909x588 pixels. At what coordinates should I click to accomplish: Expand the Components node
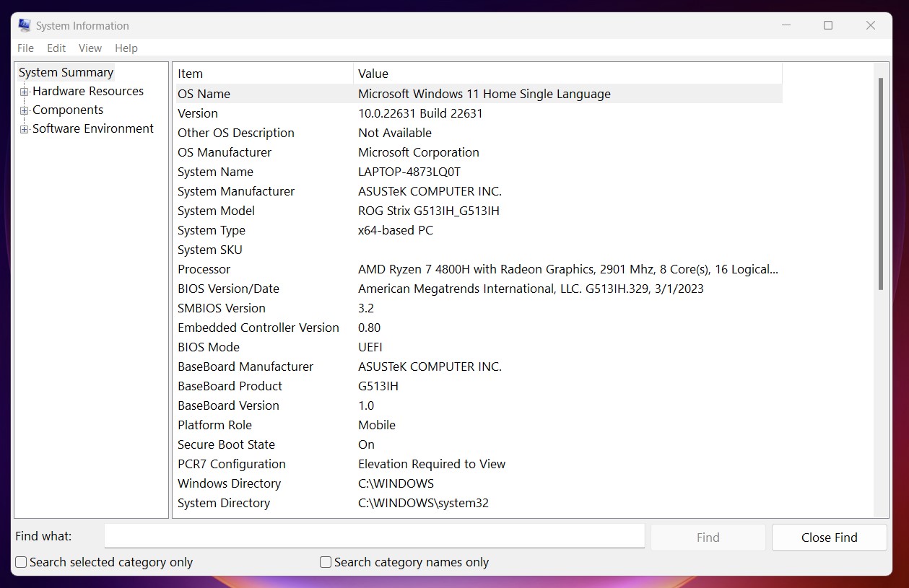25,110
